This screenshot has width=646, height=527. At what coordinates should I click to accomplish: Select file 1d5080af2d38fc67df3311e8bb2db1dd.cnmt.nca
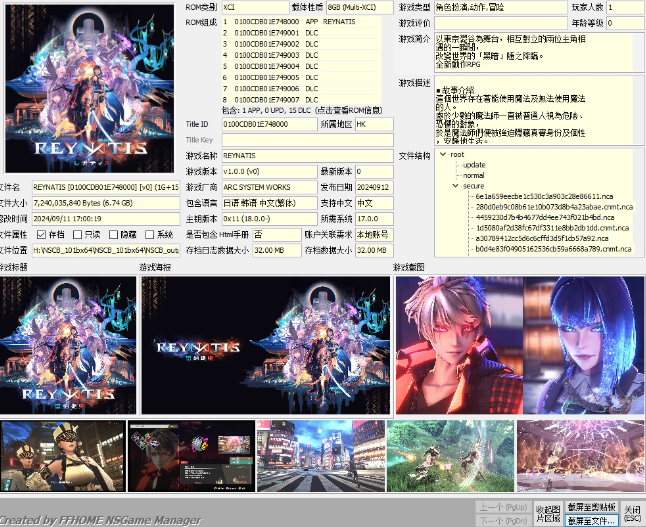[x=552, y=228]
